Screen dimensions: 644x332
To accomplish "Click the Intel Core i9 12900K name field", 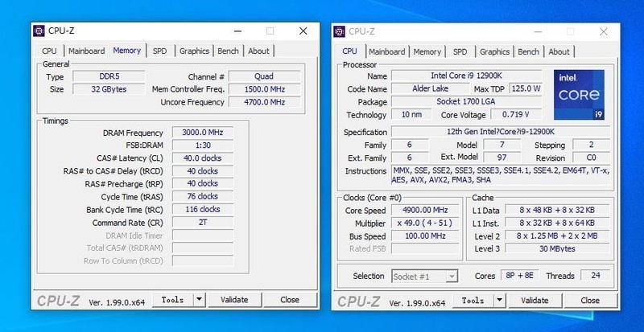I will [467, 76].
